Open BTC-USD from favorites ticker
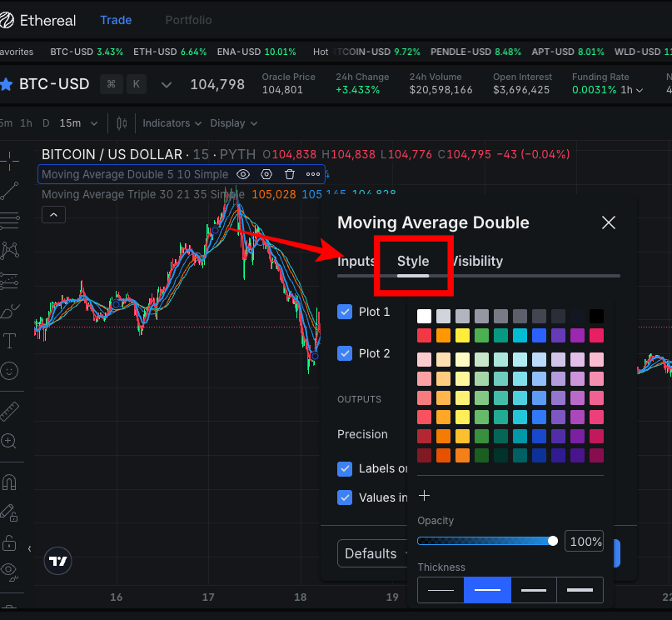Screen dimensions: 672x620 [87, 52]
